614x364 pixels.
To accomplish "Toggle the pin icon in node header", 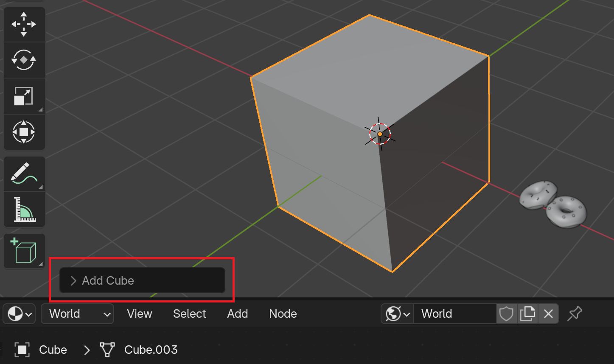I will pos(575,314).
